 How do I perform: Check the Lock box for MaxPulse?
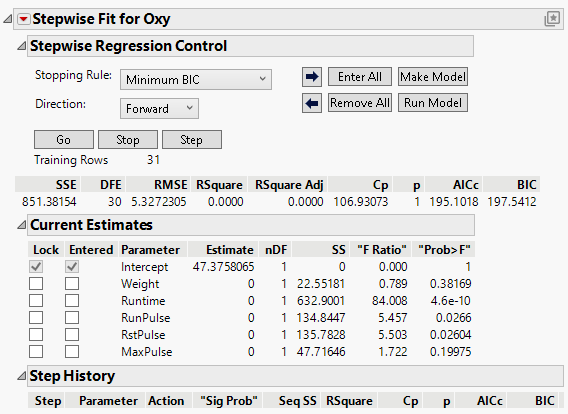(x=36, y=352)
